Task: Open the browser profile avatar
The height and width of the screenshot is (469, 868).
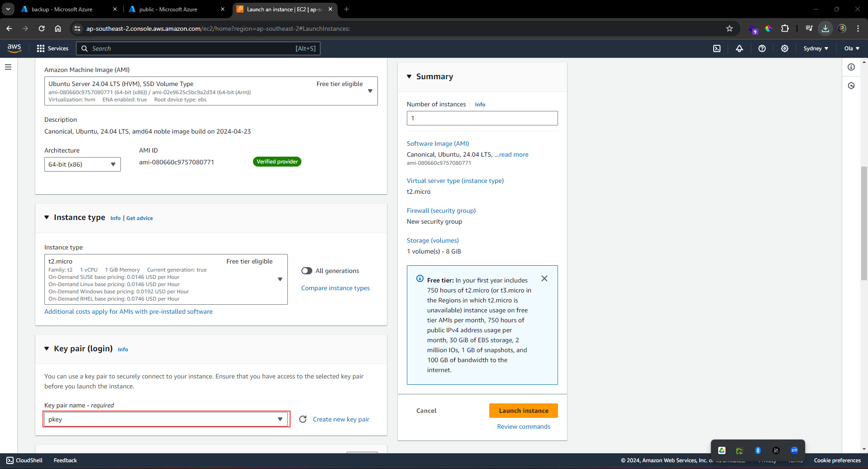Action: coord(842,29)
